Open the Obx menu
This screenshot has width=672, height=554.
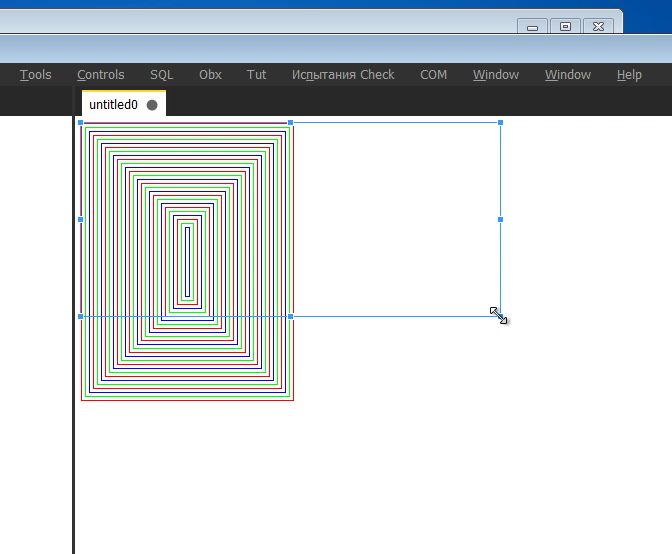point(210,75)
